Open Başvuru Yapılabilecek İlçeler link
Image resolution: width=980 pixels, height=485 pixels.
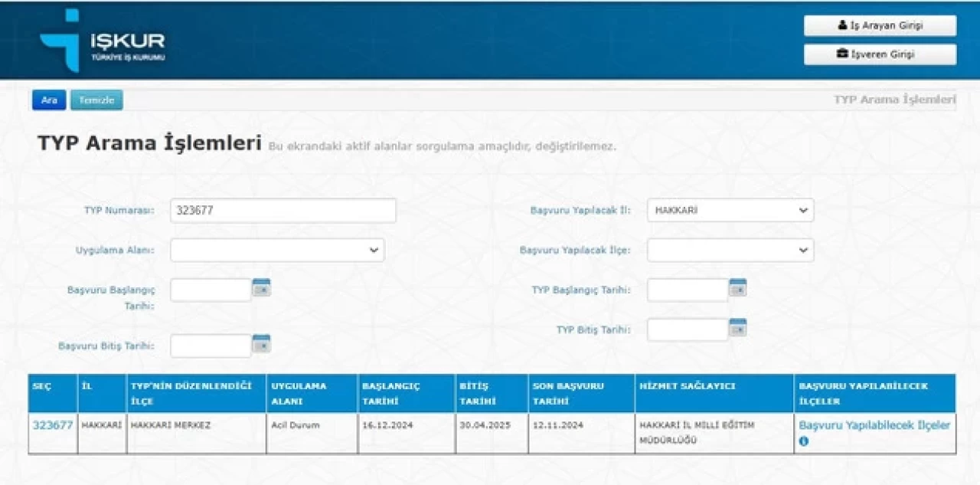(x=874, y=425)
